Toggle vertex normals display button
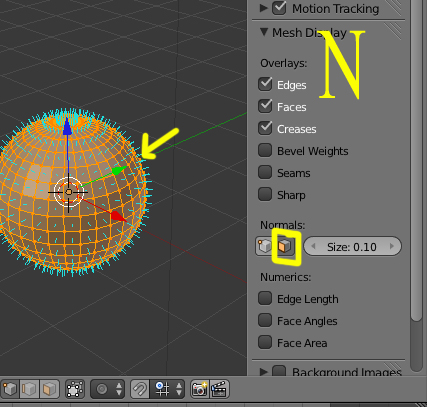The image size is (427, 407). 265,246
